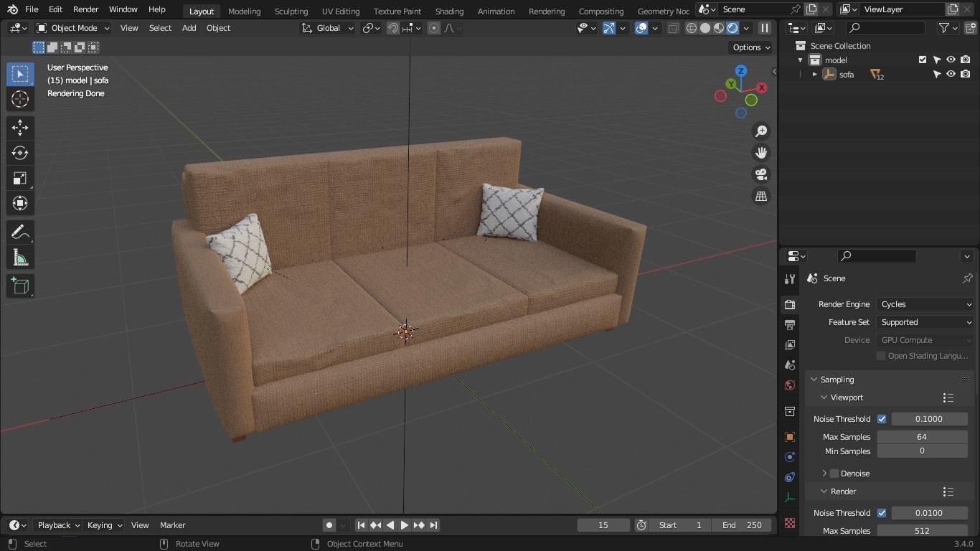The width and height of the screenshot is (980, 551).
Task: Toggle Render Noise Threshold checkbox
Action: [x=882, y=513]
